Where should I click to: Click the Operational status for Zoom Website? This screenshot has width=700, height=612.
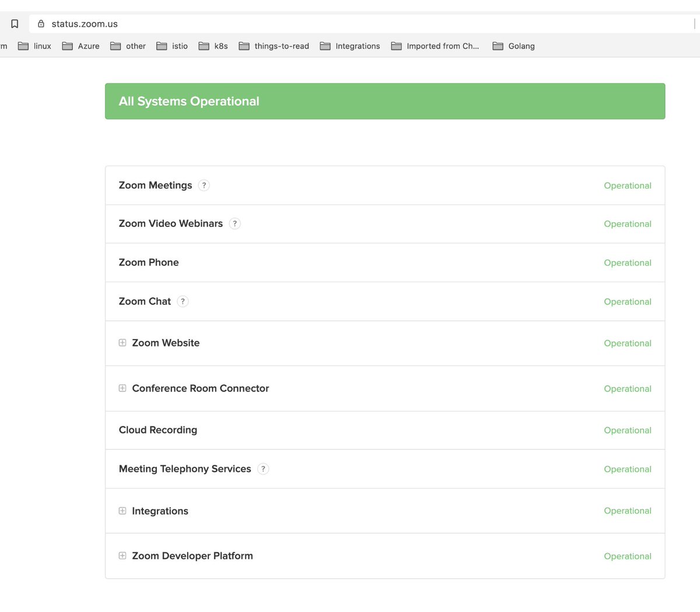pyautogui.click(x=628, y=344)
